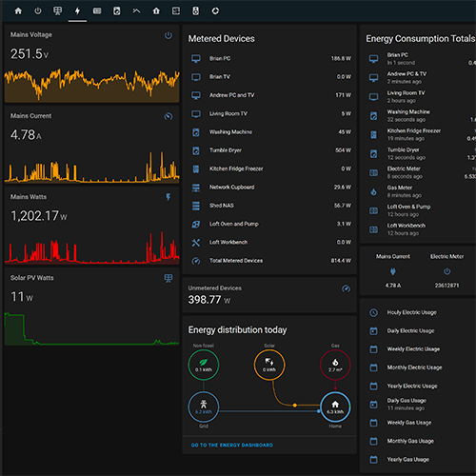Click calendar icon beside Yearly Gas Usage

pos(374,460)
